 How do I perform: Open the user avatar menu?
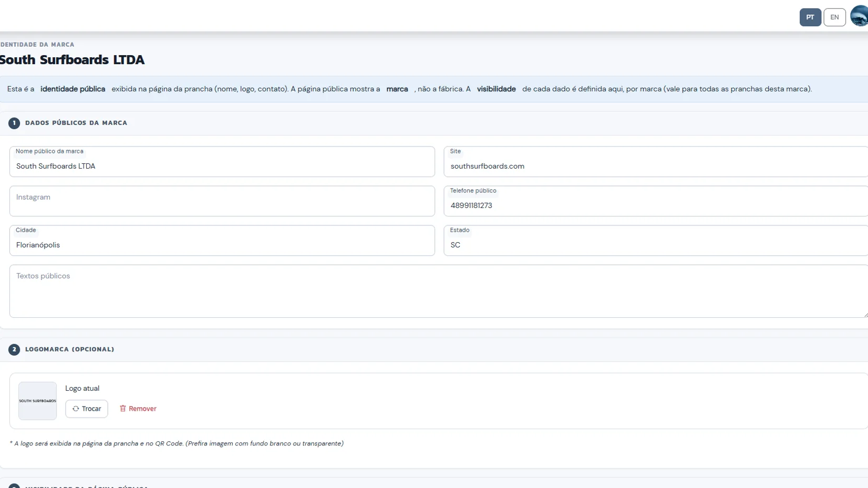pos(860,16)
